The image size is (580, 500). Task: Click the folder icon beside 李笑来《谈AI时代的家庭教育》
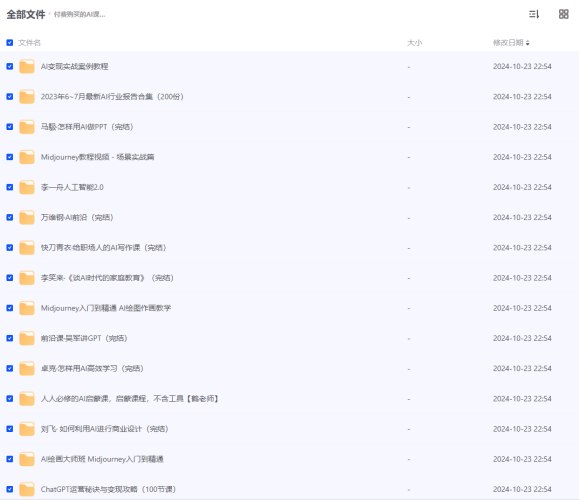(x=27, y=278)
